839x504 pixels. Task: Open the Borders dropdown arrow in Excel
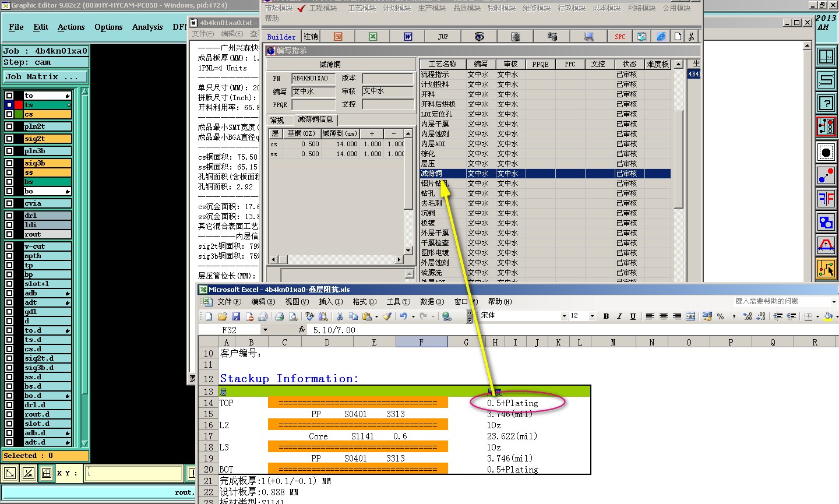(817, 316)
